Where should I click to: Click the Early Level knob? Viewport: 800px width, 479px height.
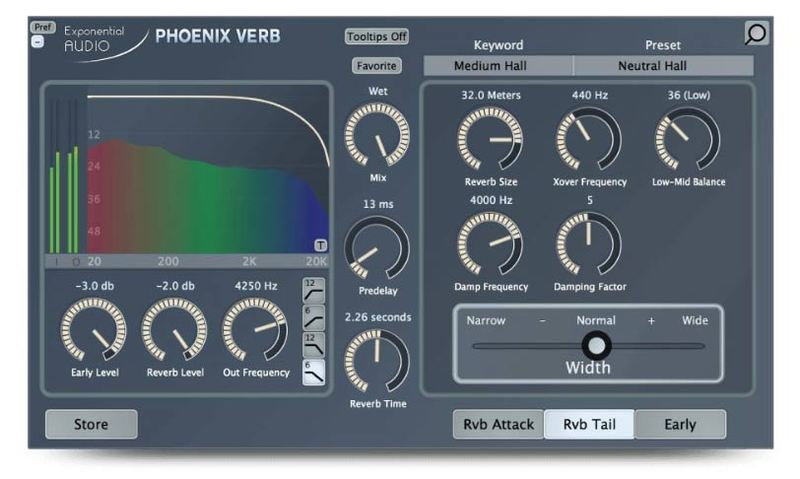point(94,330)
